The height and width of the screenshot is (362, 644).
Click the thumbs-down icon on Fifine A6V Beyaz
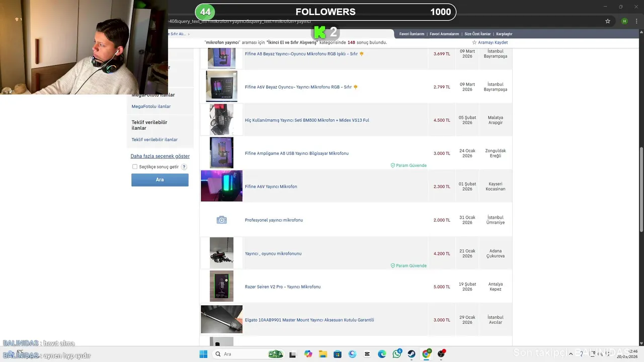click(x=355, y=87)
